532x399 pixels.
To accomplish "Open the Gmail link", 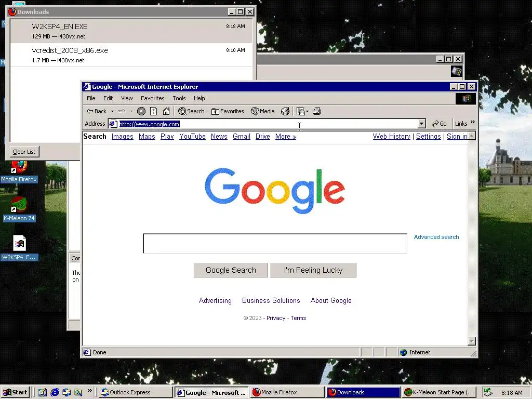I will pyautogui.click(x=242, y=137).
